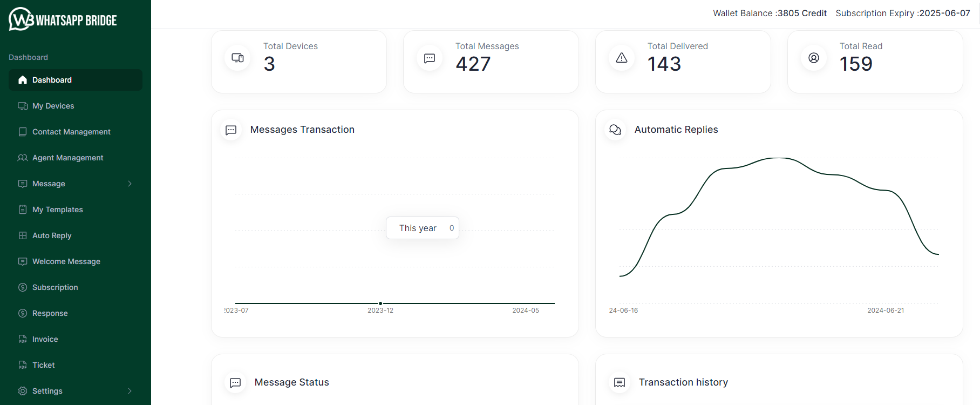This screenshot has width=980, height=405.
Task: Click the Dashboard section header label
Action: point(28,57)
